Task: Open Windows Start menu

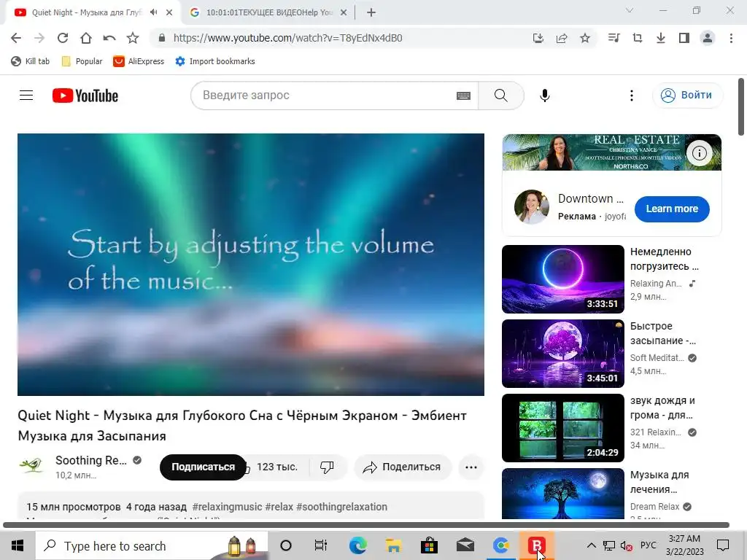Action: point(18,545)
